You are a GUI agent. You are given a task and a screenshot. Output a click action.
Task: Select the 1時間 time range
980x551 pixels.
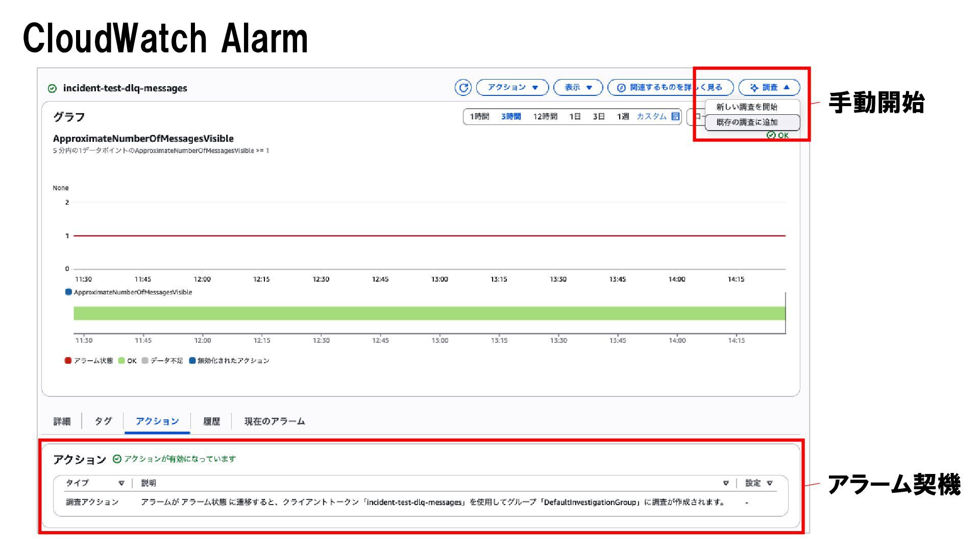[479, 116]
